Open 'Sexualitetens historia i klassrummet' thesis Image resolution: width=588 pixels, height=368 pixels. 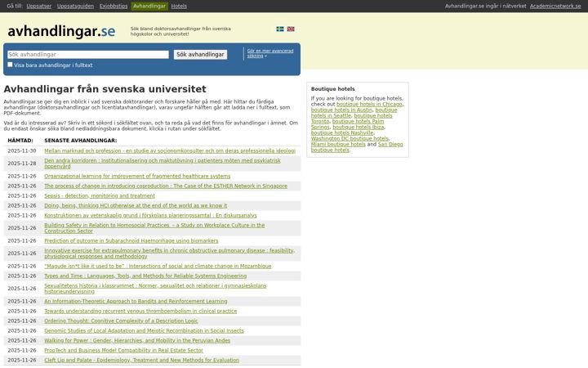point(155,289)
